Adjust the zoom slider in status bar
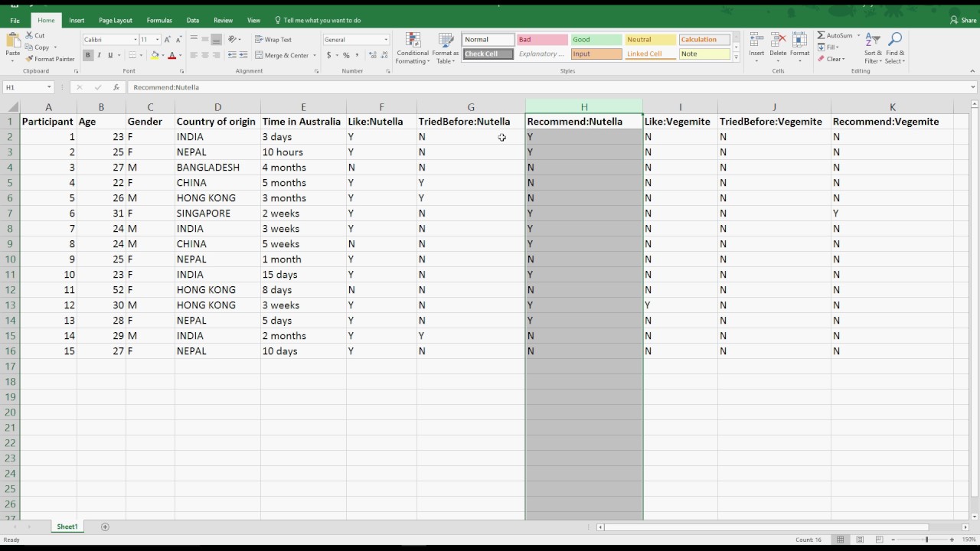The width and height of the screenshot is (980, 551). [x=926, y=540]
